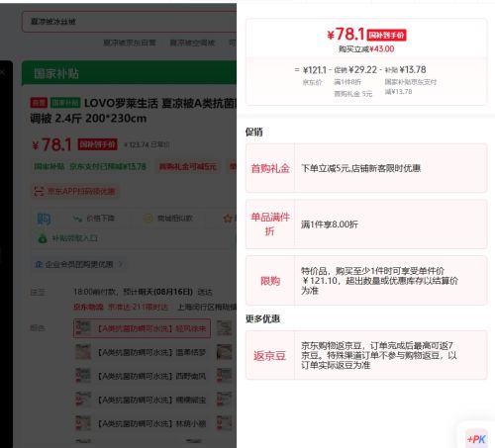495x448 pixels.
Task: Click the 限购 promotion label
Action: coord(270,281)
